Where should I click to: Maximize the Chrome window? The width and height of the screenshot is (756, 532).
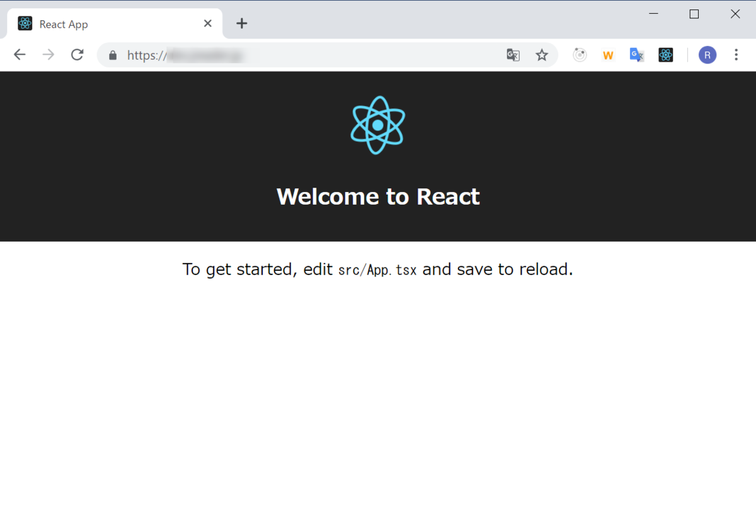pos(694,14)
